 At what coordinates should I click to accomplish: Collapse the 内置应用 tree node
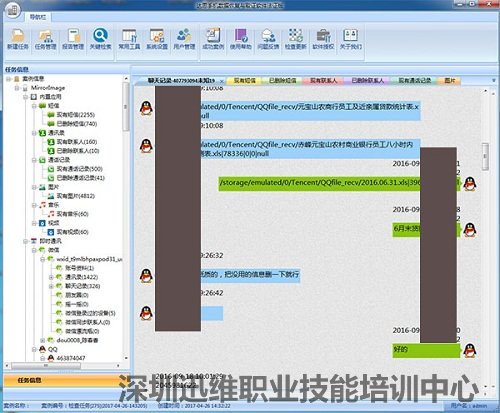[x=26, y=97]
